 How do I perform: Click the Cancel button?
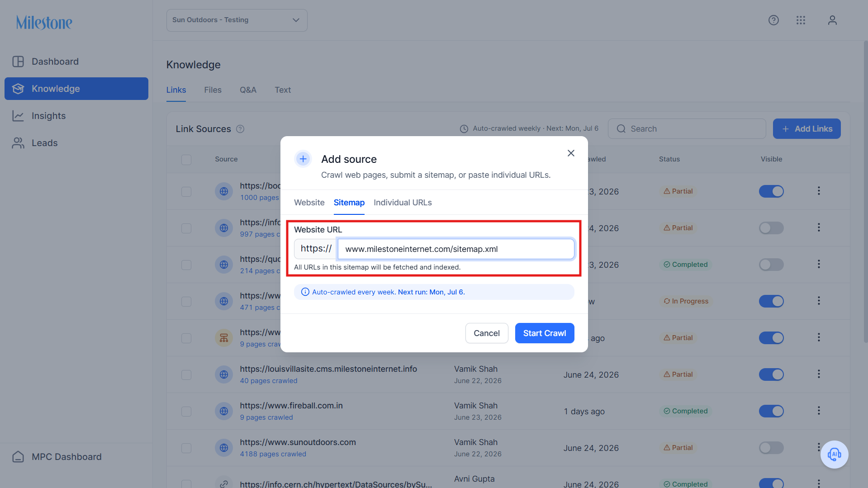487,333
